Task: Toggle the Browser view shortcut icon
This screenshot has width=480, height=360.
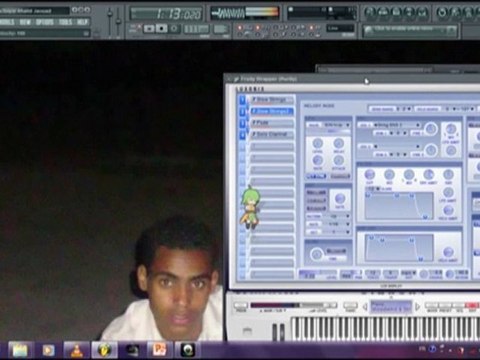Action: click(409, 13)
